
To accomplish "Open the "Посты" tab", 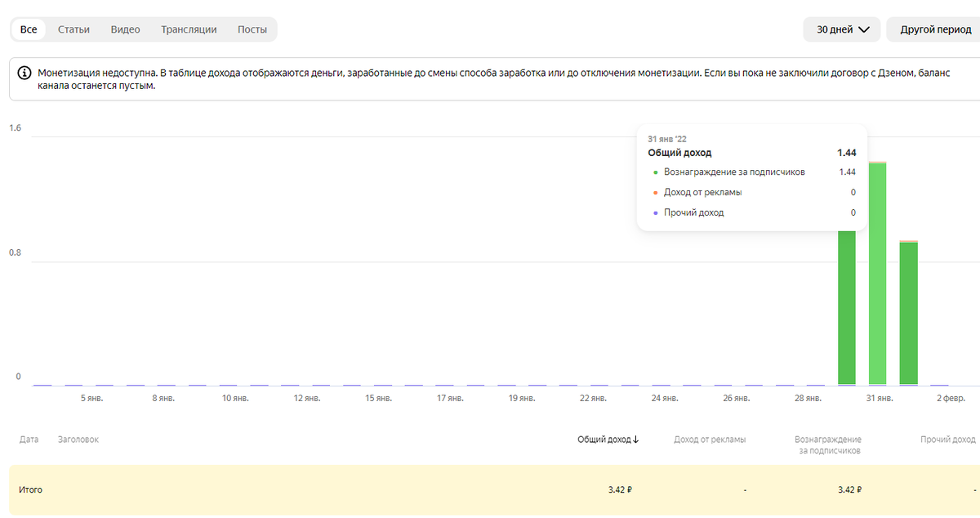I will [x=252, y=29].
